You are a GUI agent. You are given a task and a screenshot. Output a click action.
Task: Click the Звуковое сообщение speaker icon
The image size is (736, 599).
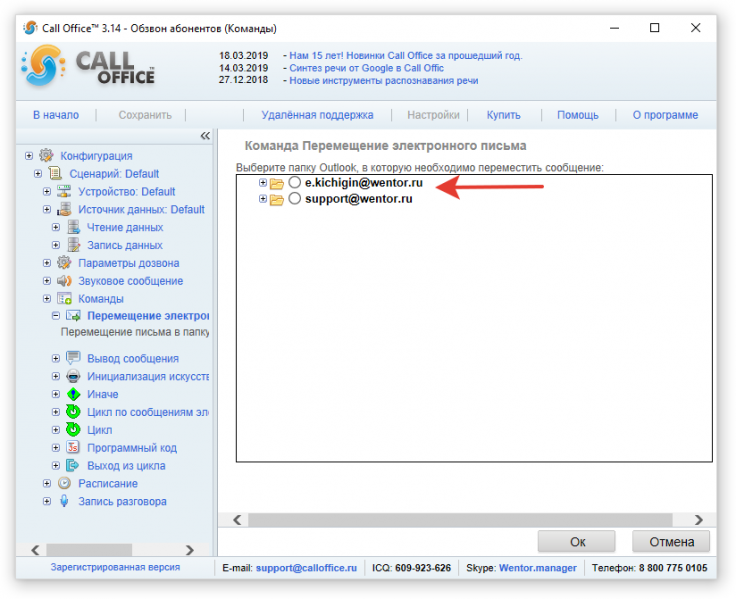(64, 281)
